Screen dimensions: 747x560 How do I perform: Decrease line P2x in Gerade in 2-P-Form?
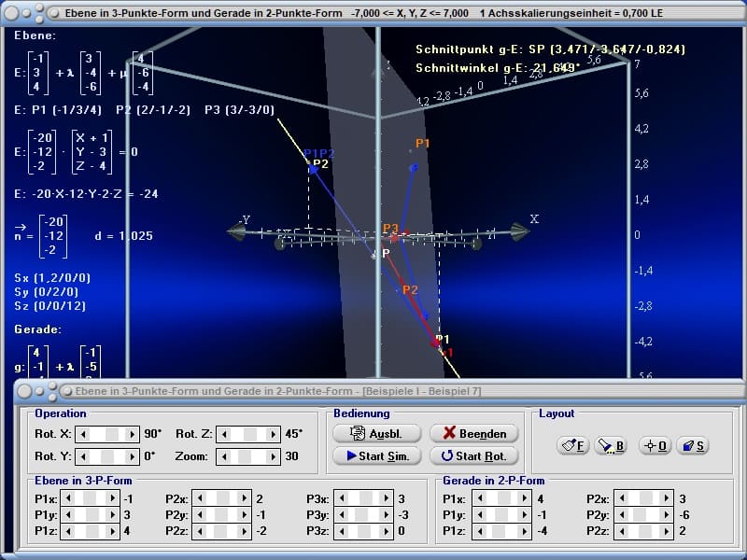point(621,498)
